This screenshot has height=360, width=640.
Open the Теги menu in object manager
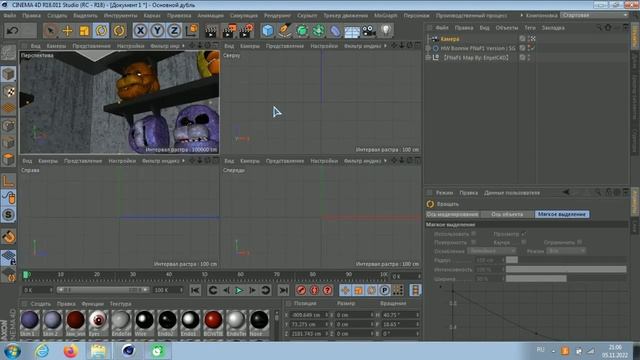(x=530, y=28)
